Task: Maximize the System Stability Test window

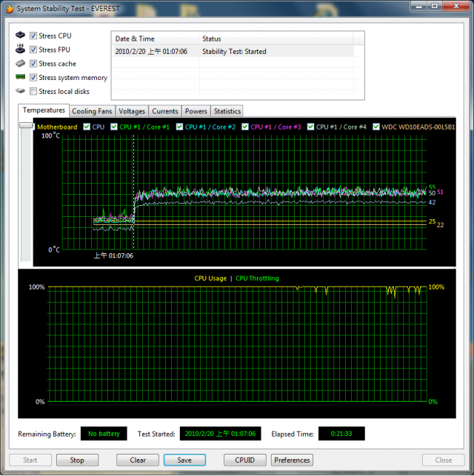Action: tap(435, 6)
